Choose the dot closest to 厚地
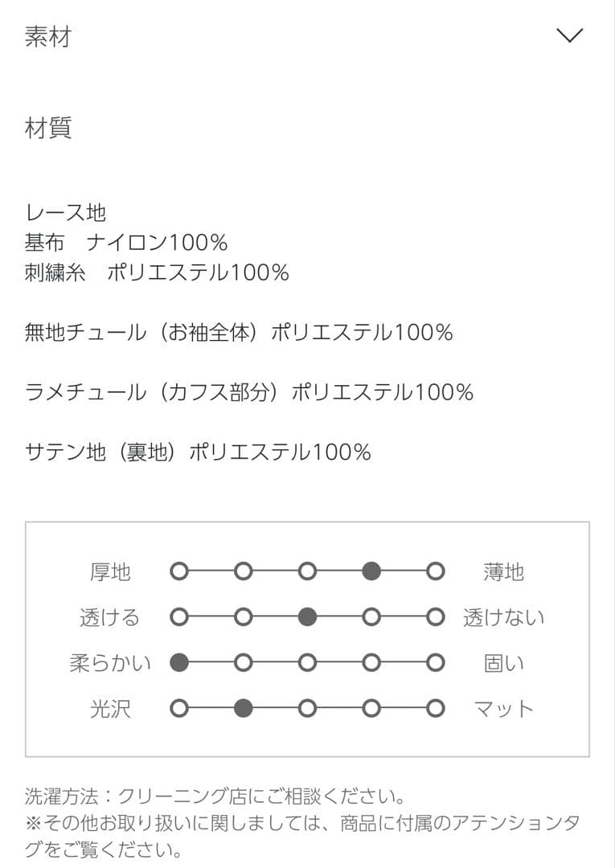Viewport: 615px width, 868px height. click(x=179, y=571)
